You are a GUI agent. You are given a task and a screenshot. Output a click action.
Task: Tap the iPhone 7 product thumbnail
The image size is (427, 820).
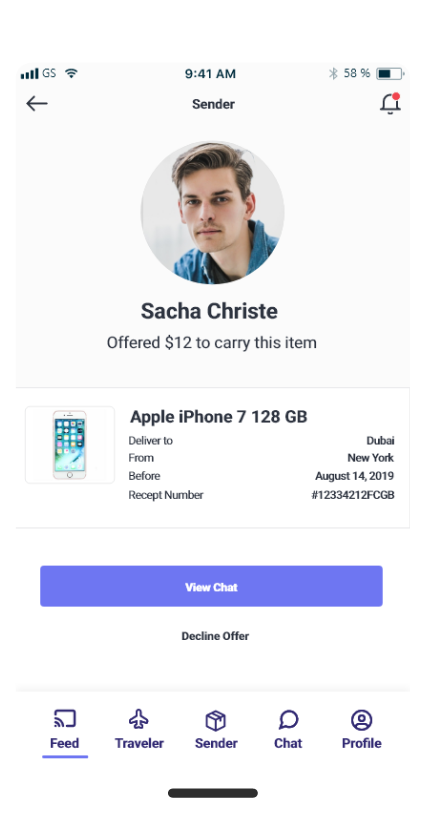click(70, 445)
